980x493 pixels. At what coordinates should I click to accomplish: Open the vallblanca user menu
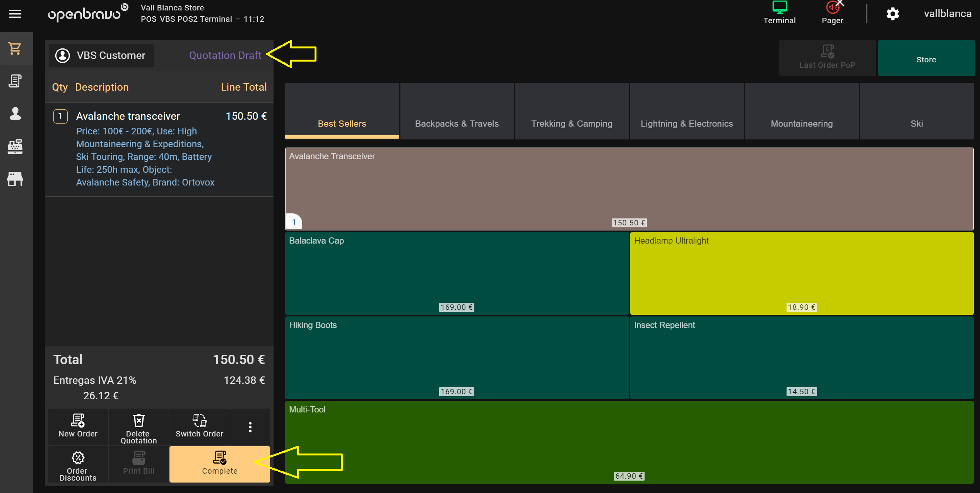pyautogui.click(x=948, y=14)
